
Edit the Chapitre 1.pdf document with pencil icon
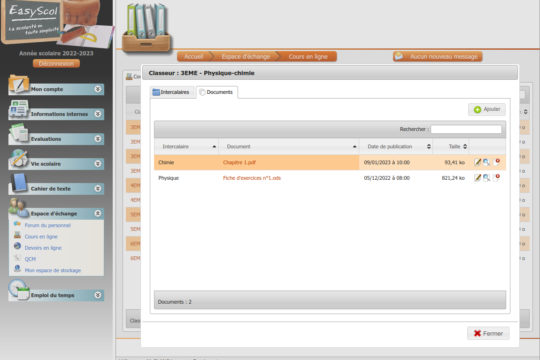pyautogui.click(x=477, y=162)
